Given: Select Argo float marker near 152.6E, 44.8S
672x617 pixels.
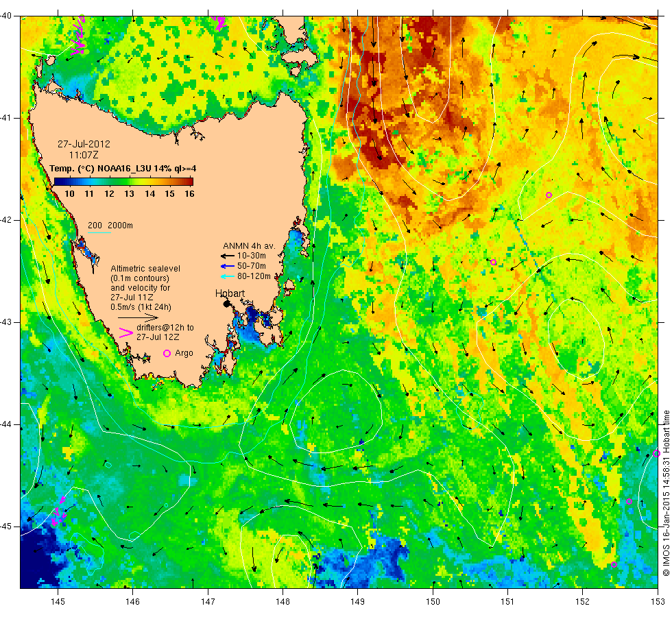Looking at the screenshot, I should (629, 501).
